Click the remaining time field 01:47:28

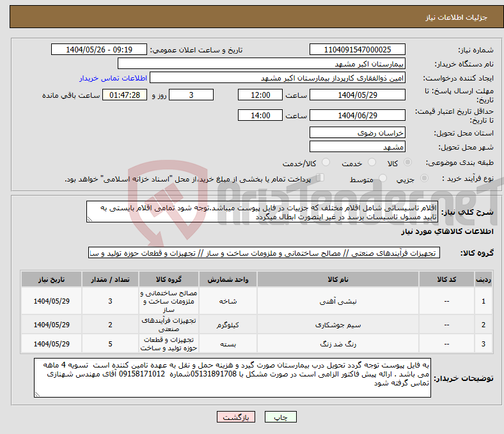point(125,95)
